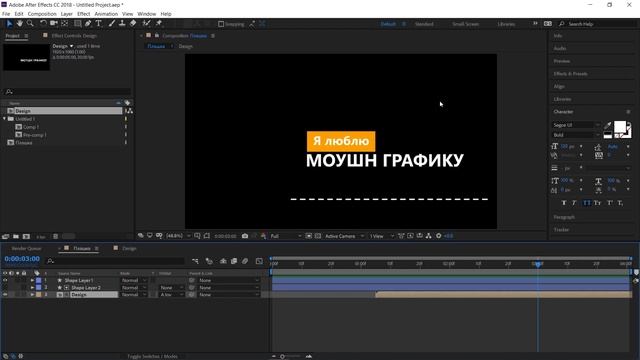Image resolution: width=640 pixels, height=360 pixels.
Task: Select the Unified Camera tool
Action: [54, 24]
